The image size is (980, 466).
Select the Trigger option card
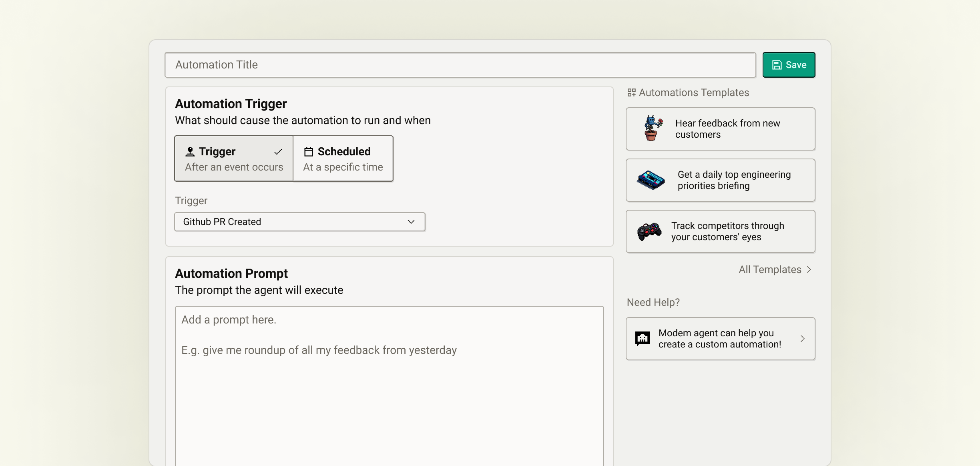tap(234, 159)
